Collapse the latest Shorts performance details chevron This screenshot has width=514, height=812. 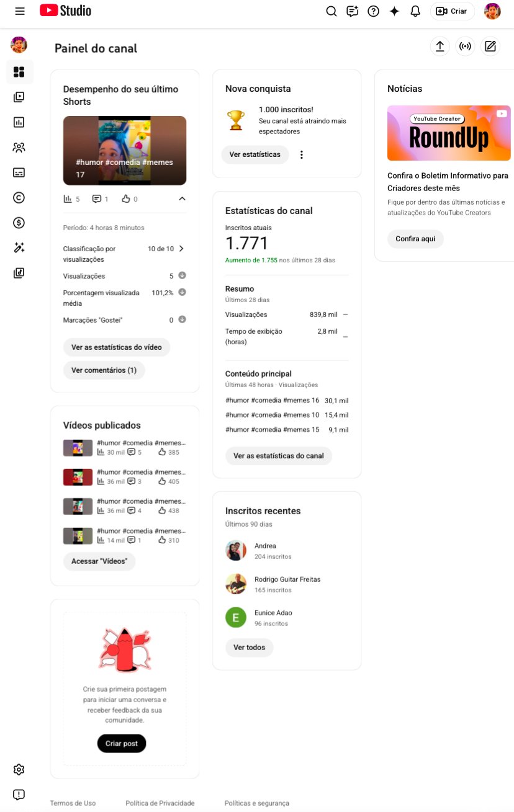pyautogui.click(x=182, y=199)
